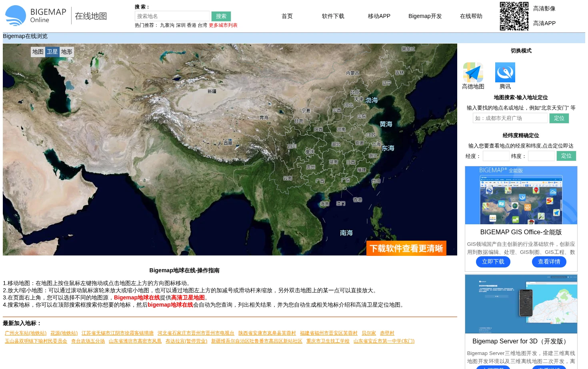Click red Bigemap地球在线 text in step 3

tap(137, 297)
